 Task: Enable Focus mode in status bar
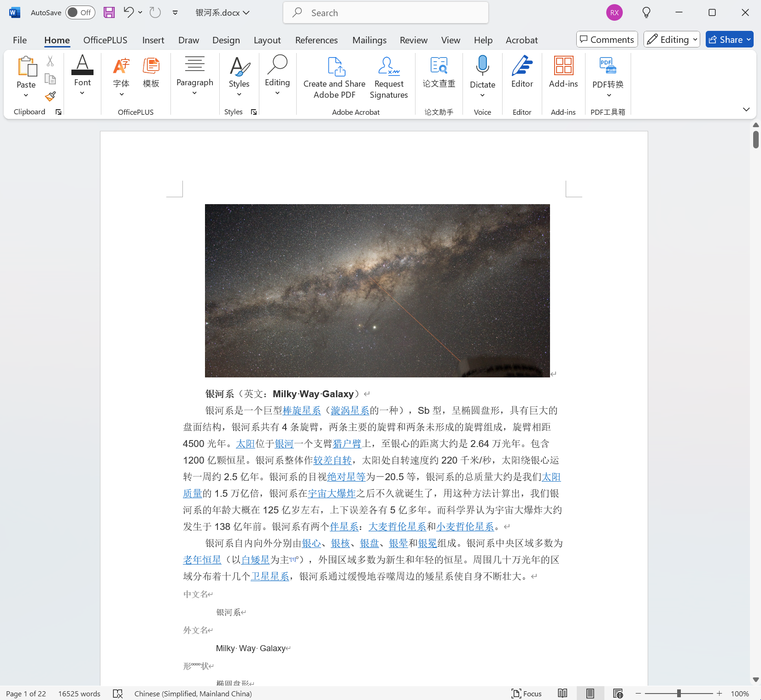[x=526, y=693]
